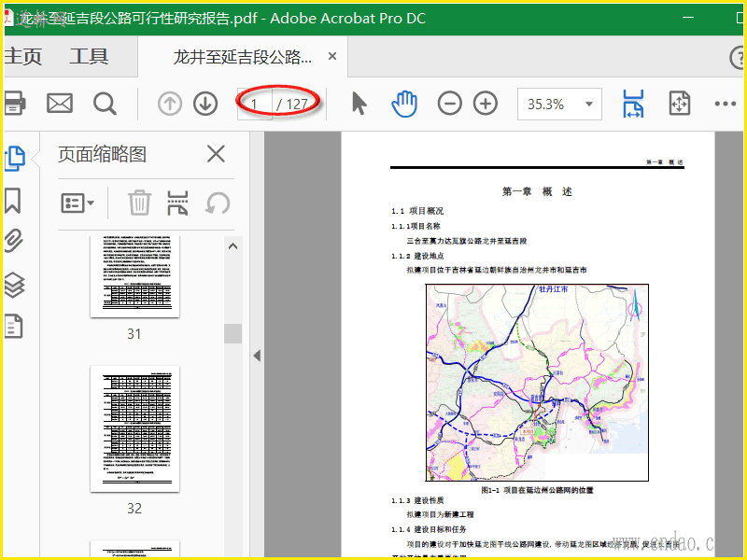747x560 pixels.
Task: Open thumbnail options menu dropdown
Action: 78,203
